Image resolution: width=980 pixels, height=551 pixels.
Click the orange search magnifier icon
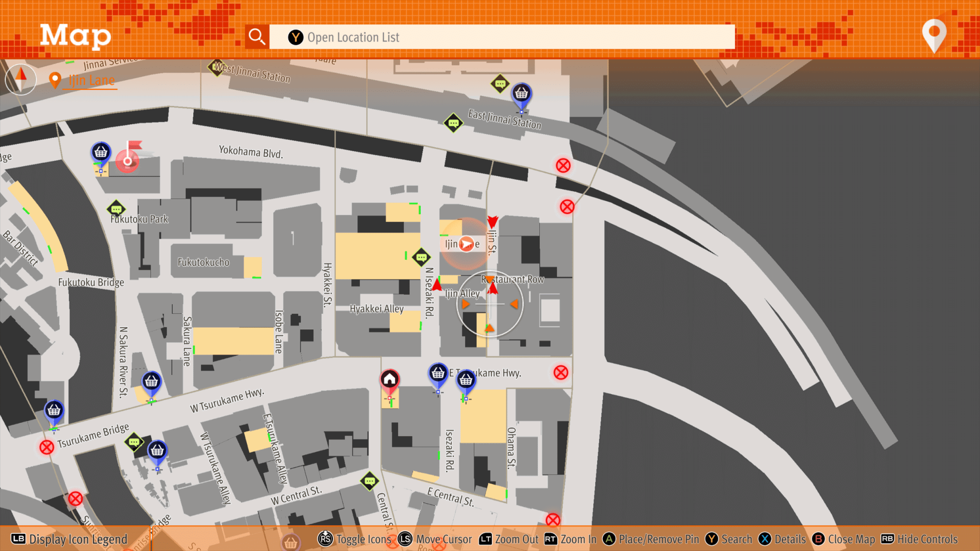pyautogui.click(x=257, y=37)
